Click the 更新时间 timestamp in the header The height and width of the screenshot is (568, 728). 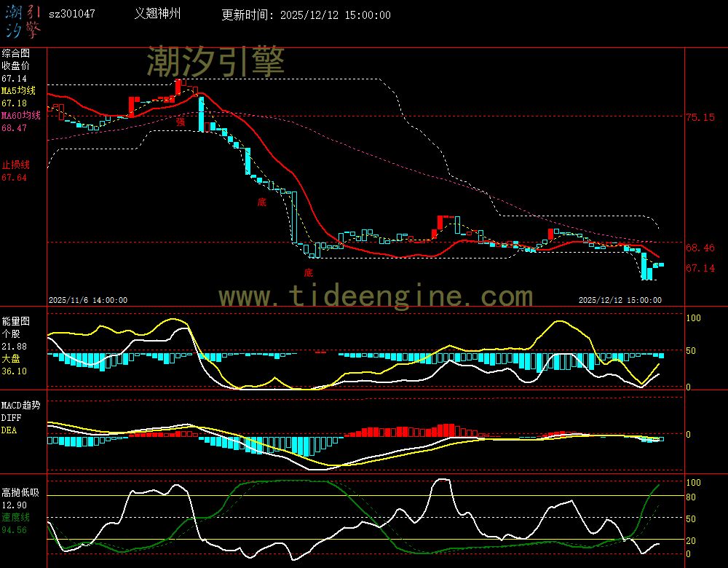click(x=306, y=15)
